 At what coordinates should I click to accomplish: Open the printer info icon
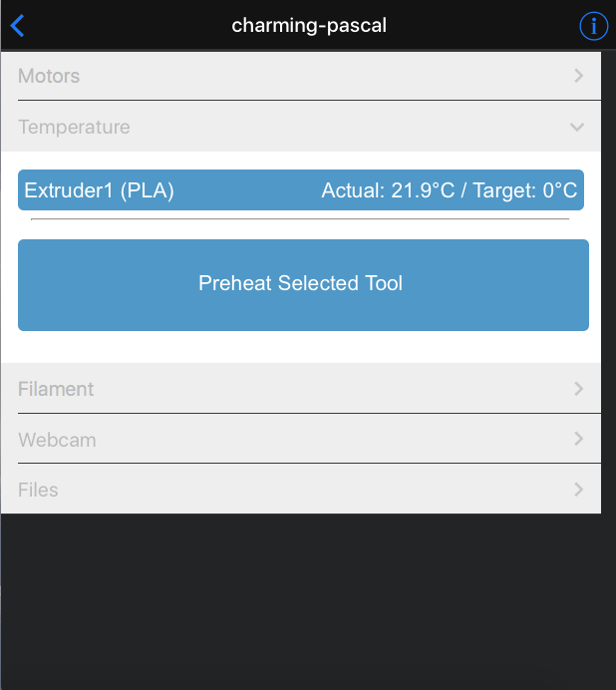[593, 26]
